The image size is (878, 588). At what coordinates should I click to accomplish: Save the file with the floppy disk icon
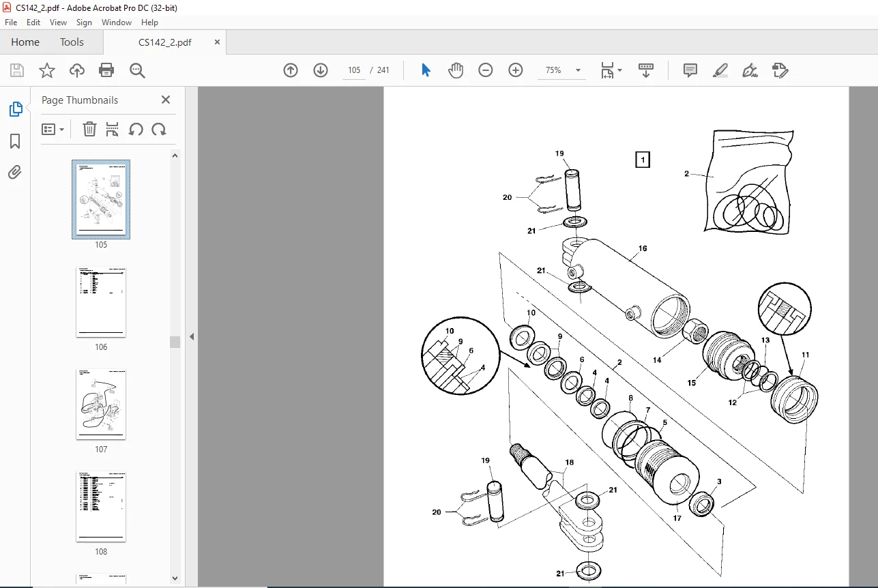[x=17, y=70]
